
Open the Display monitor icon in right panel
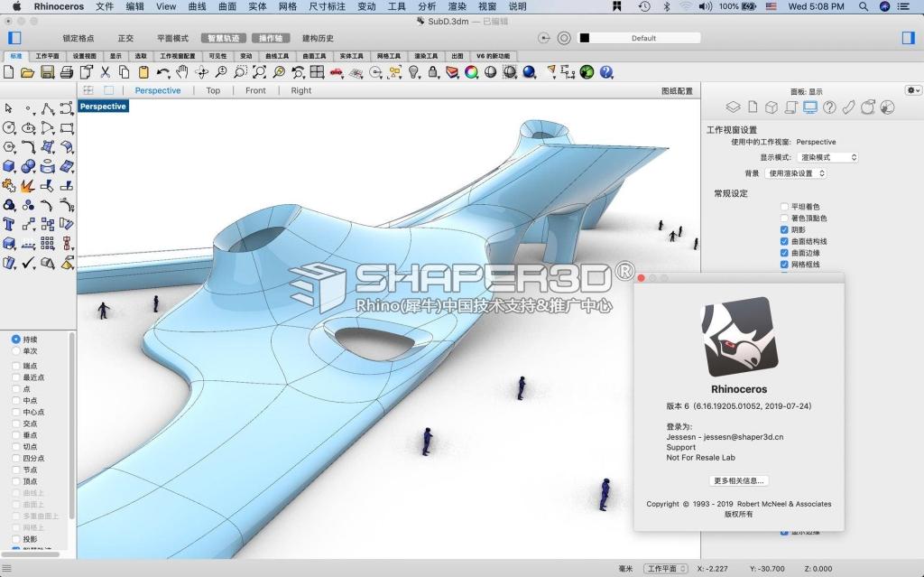click(x=810, y=107)
